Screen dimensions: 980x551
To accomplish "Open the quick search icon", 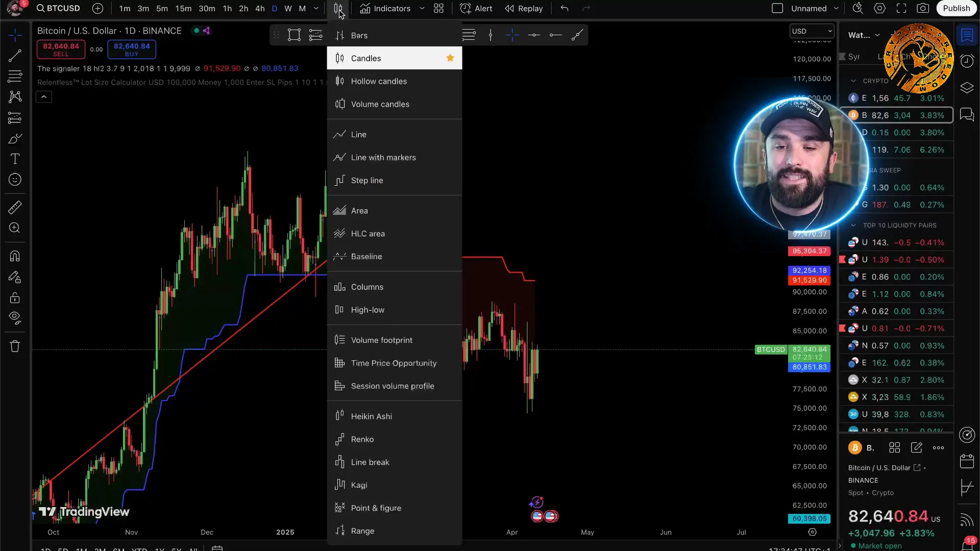I will [x=857, y=8].
